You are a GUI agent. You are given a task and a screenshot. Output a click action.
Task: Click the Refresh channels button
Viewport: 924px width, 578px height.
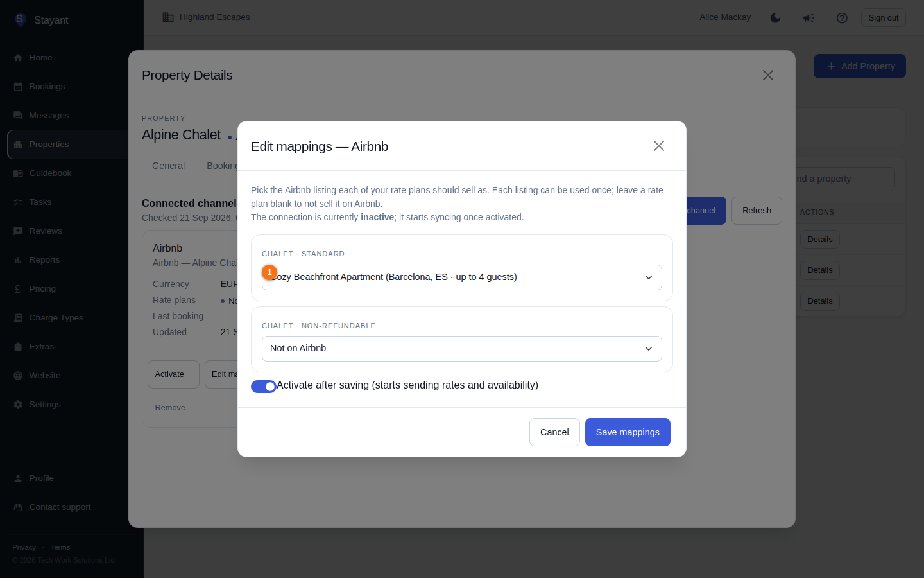click(757, 211)
